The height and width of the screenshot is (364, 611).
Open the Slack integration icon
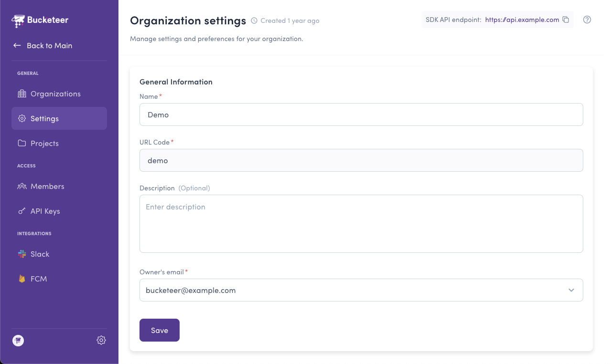tap(22, 254)
